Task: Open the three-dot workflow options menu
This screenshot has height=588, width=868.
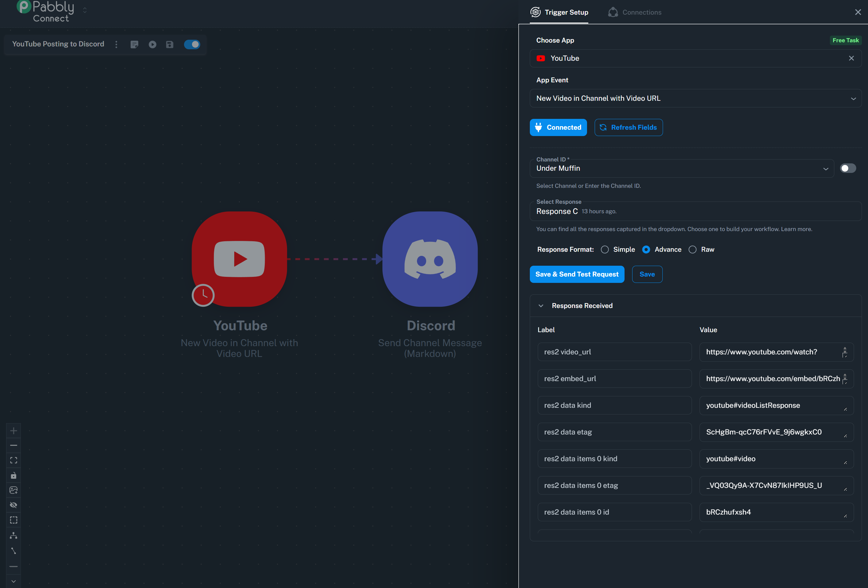Action: click(x=117, y=44)
